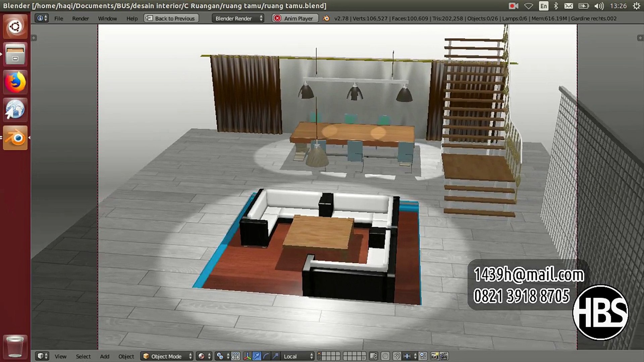
Task: Select the scale manipulator icon
Action: click(x=275, y=356)
